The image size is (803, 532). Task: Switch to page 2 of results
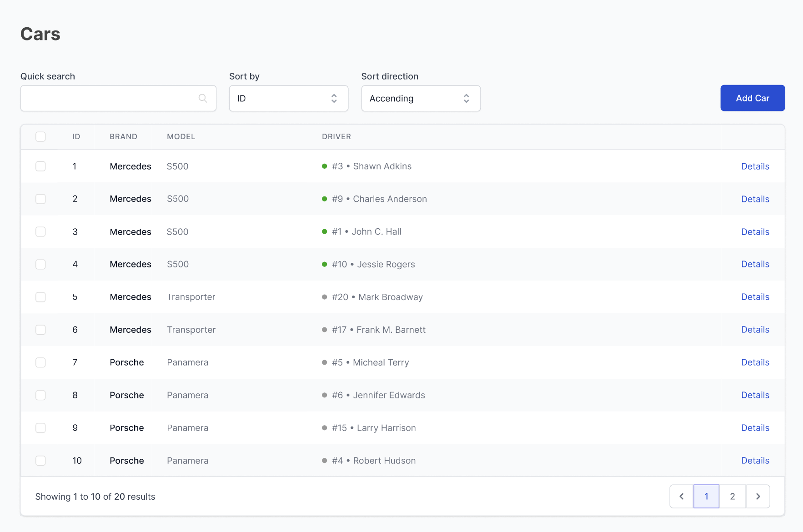[x=733, y=497]
